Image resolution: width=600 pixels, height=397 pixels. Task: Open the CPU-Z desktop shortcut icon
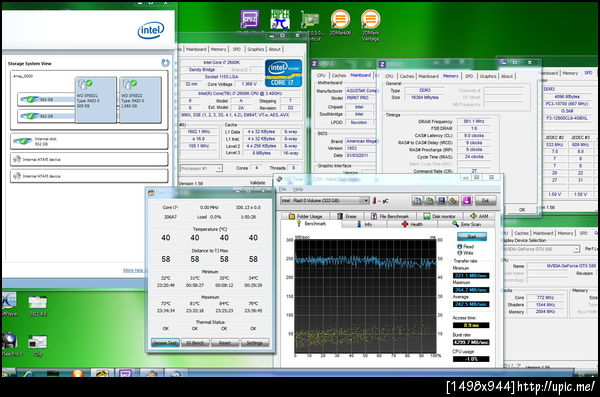tap(249, 19)
